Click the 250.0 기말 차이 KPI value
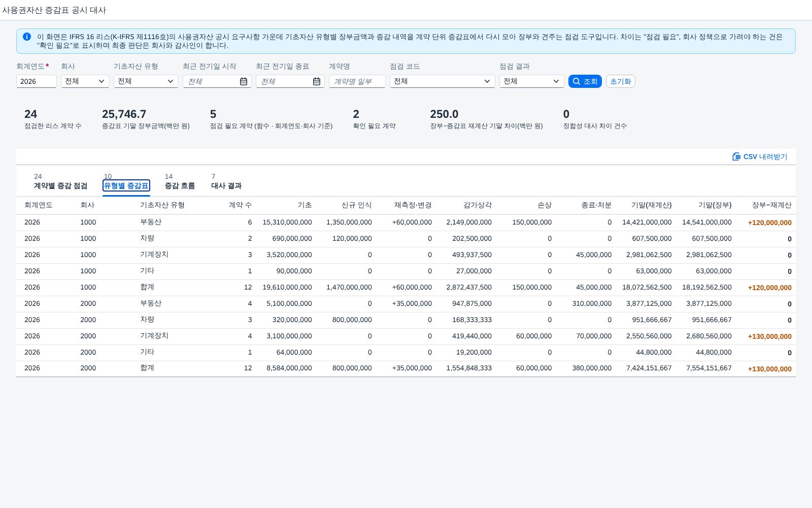The image size is (812, 508). point(444,114)
